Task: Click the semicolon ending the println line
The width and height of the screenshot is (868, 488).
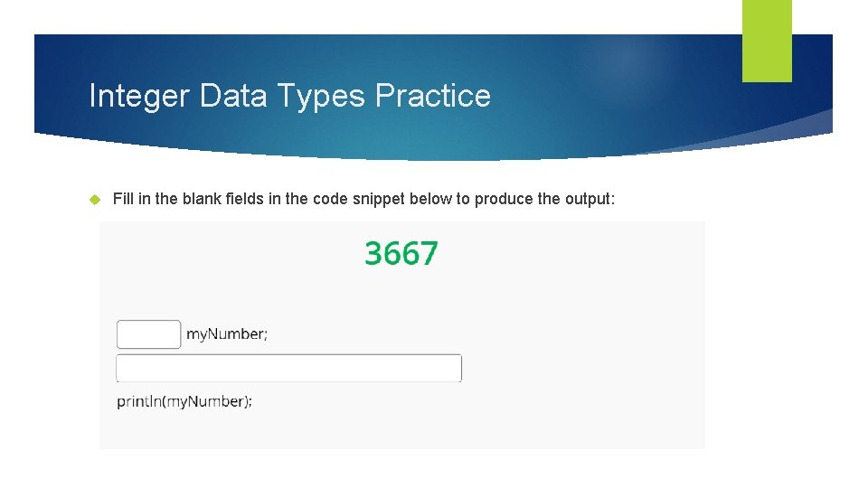Action: (250, 401)
